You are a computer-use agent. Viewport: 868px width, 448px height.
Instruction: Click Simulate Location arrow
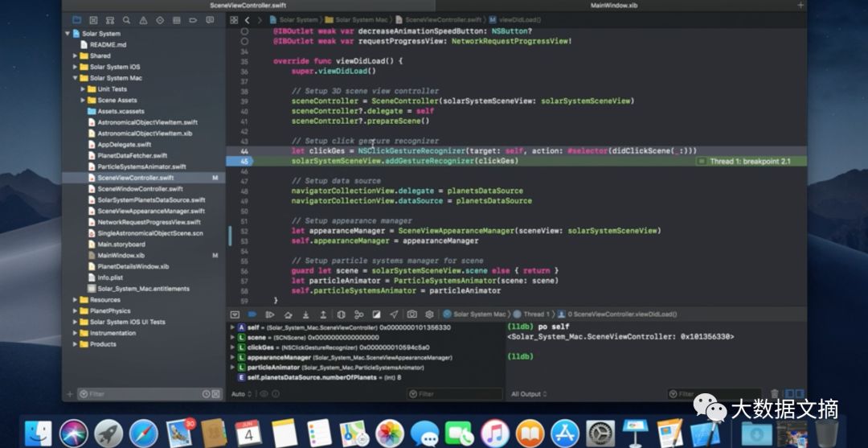(x=394, y=314)
